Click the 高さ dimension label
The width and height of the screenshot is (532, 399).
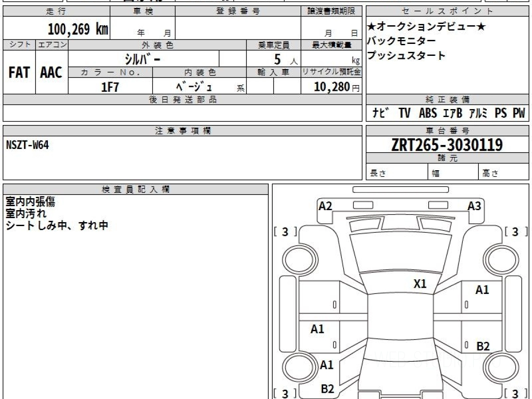pyautogui.click(x=490, y=174)
